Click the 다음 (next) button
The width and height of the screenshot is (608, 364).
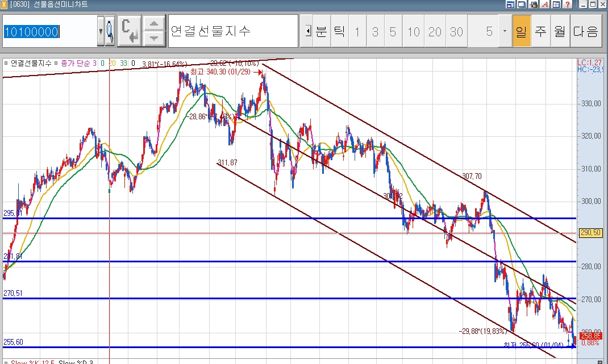point(586,31)
